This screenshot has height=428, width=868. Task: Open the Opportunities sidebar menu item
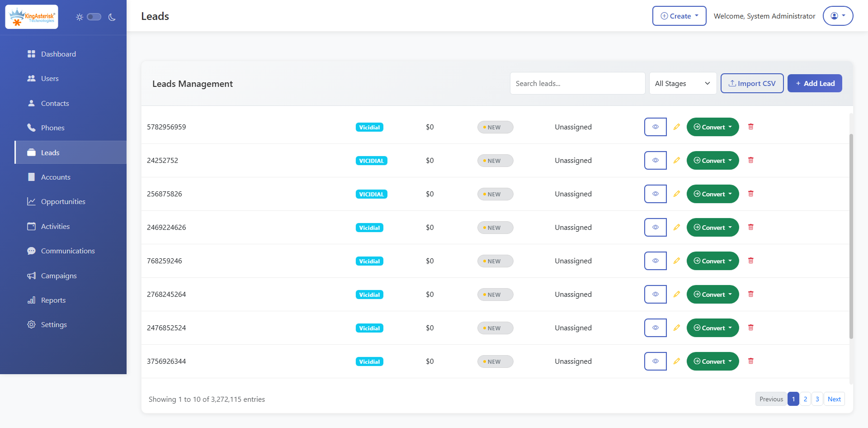(63, 202)
